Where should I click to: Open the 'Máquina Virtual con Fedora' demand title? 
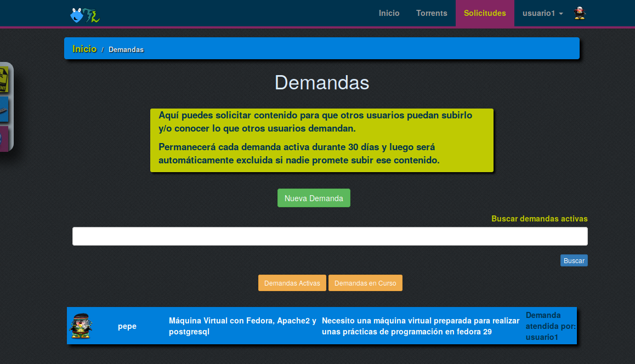pos(242,326)
